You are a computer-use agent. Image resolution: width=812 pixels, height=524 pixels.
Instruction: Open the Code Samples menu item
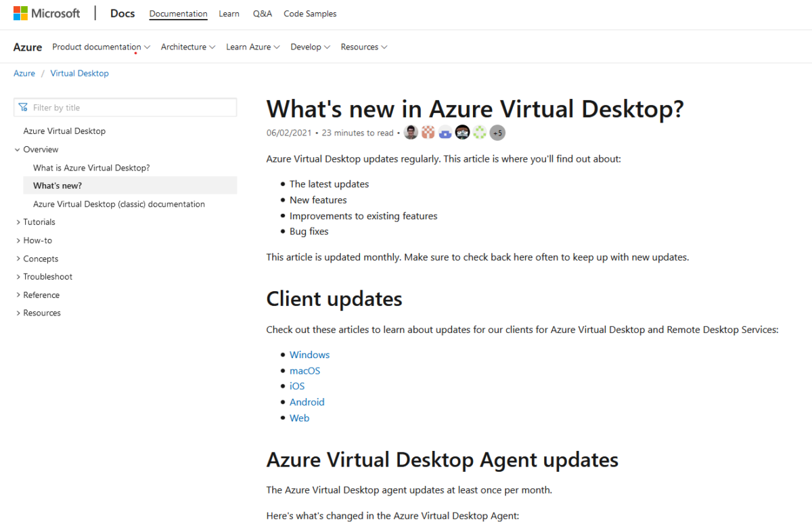(310, 14)
